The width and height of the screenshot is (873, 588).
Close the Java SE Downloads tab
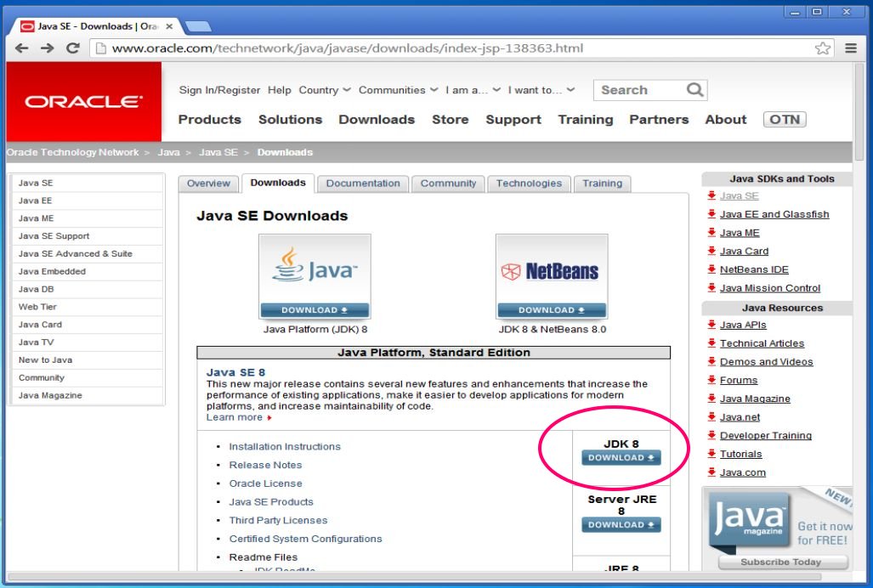pos(169,26)
